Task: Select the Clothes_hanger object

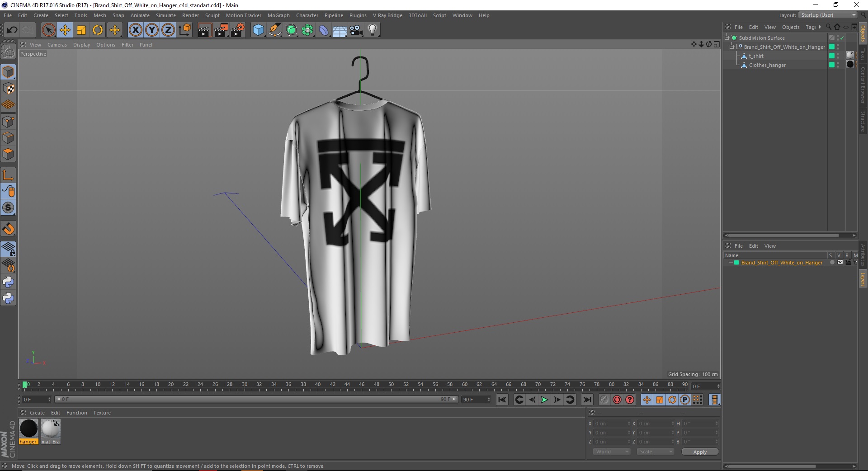Action: point(767,65)
